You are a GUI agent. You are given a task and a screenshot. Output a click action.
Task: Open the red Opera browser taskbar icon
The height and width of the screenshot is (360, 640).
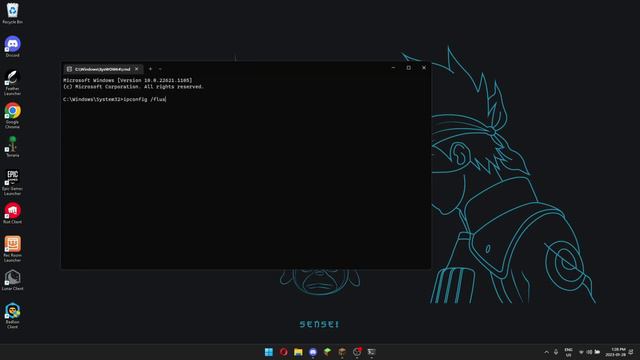(x=283, y=352)
